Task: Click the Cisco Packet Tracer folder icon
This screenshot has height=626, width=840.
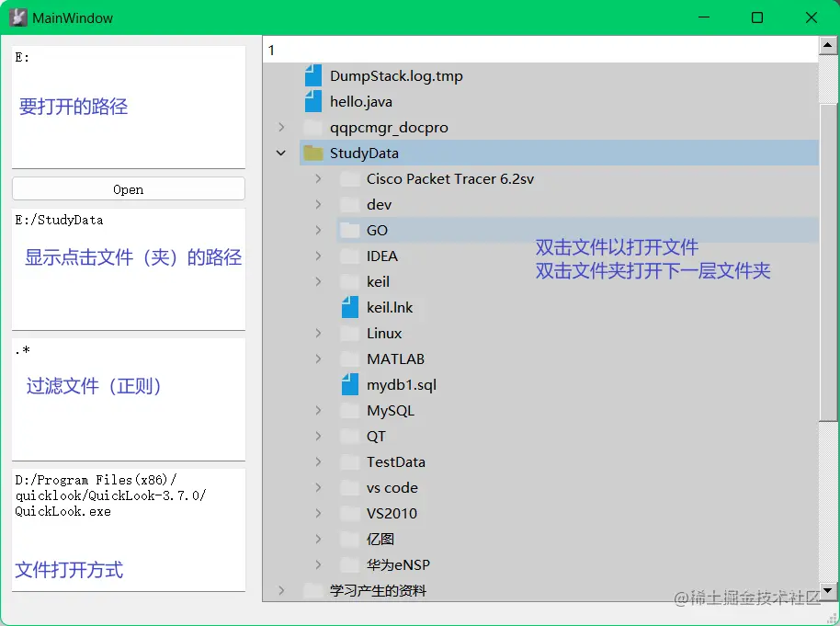Action: [350, 179]
